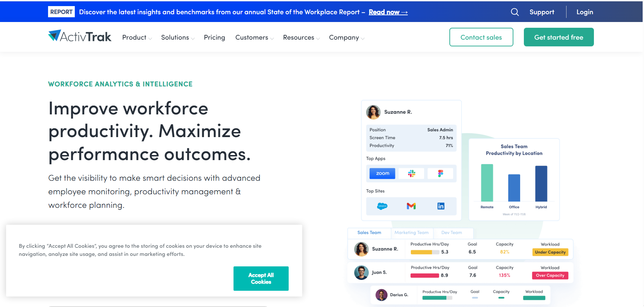
Task: Click the 'Top Apps' label
Action: pyautogui.click(x=376, y=159)
